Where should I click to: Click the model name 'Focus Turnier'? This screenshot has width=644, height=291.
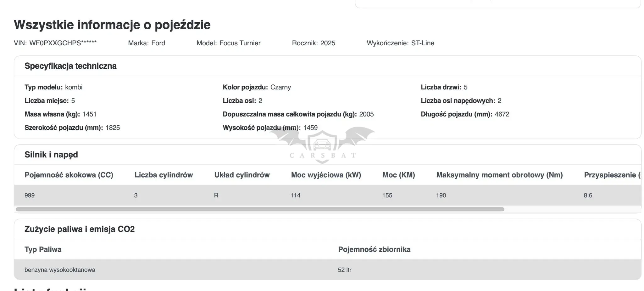coord(240,43)
